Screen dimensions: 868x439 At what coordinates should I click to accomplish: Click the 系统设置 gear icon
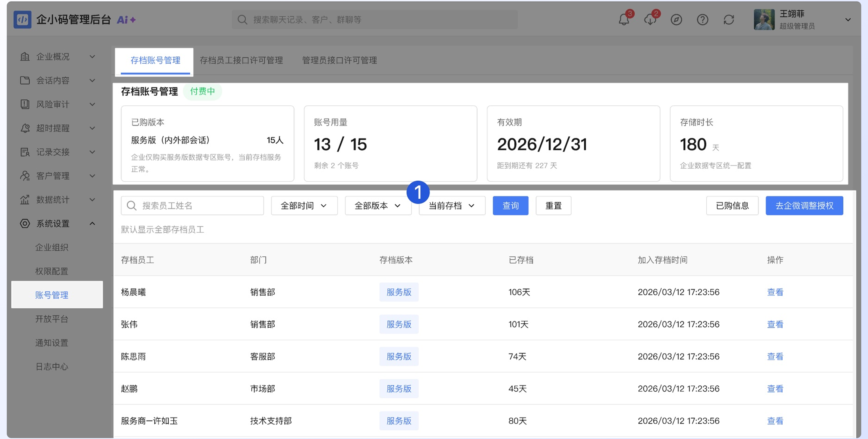pos(25,223)
